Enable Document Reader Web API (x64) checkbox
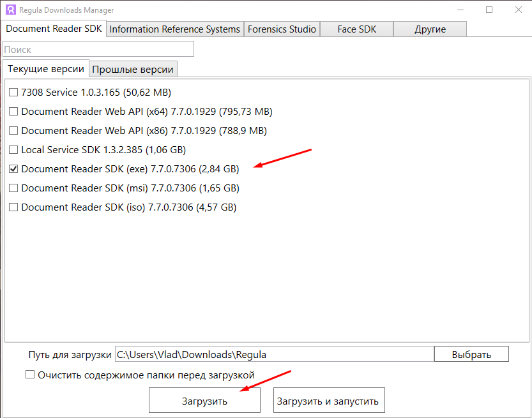Viewport: 532px width, 418px height. [13, 112]
